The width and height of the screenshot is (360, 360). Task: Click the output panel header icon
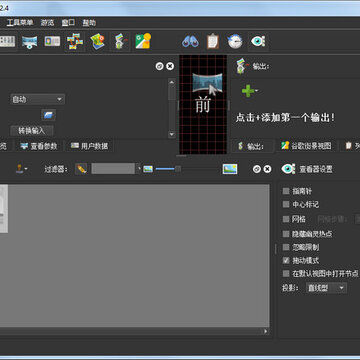242,66
